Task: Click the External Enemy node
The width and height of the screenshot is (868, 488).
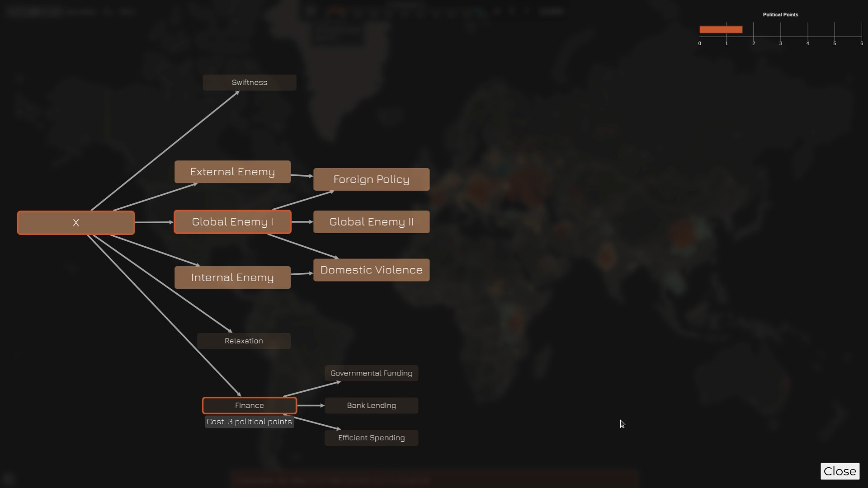Action: click(232, 172)
